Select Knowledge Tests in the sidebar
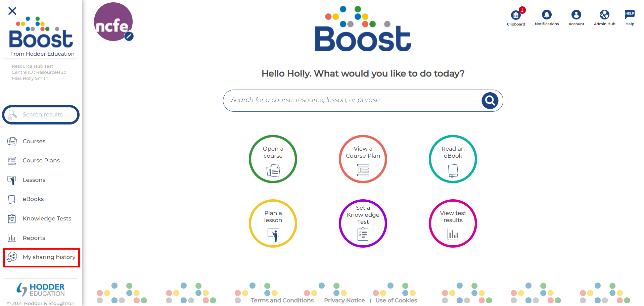644x306 pixels. [47, 218]
